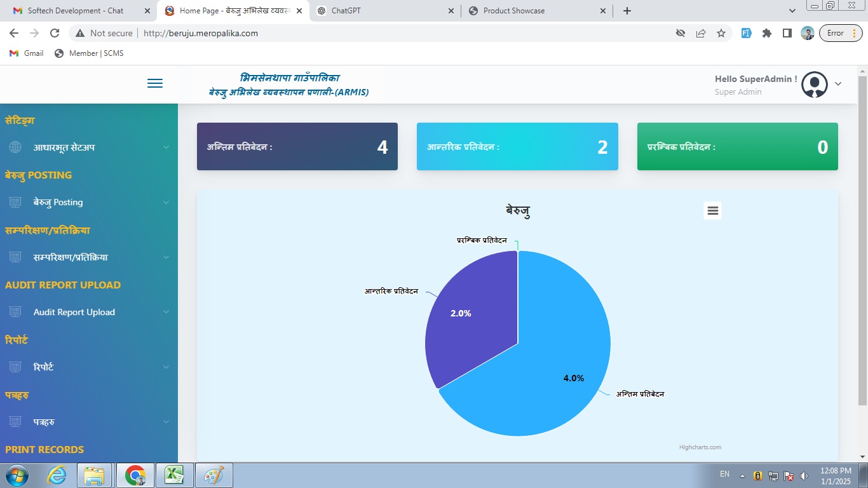
Task: Launch Paint from the taskbar
Action: (214, 475)
